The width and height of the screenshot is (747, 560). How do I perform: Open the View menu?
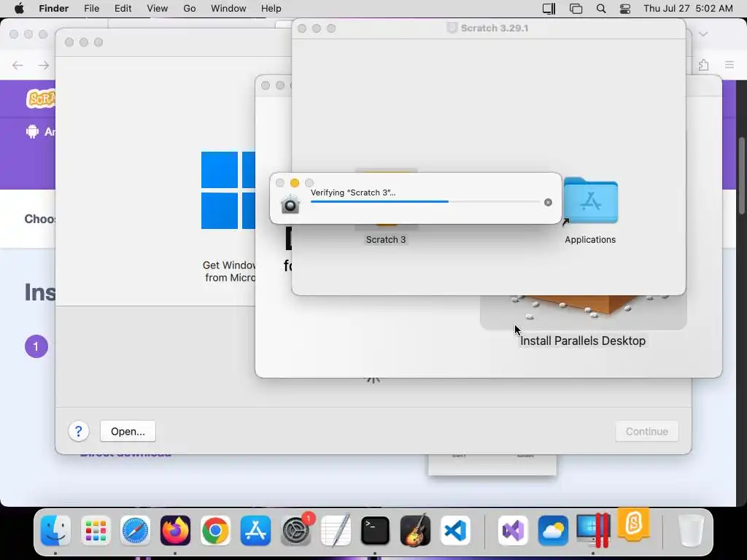tap(158, 9)
